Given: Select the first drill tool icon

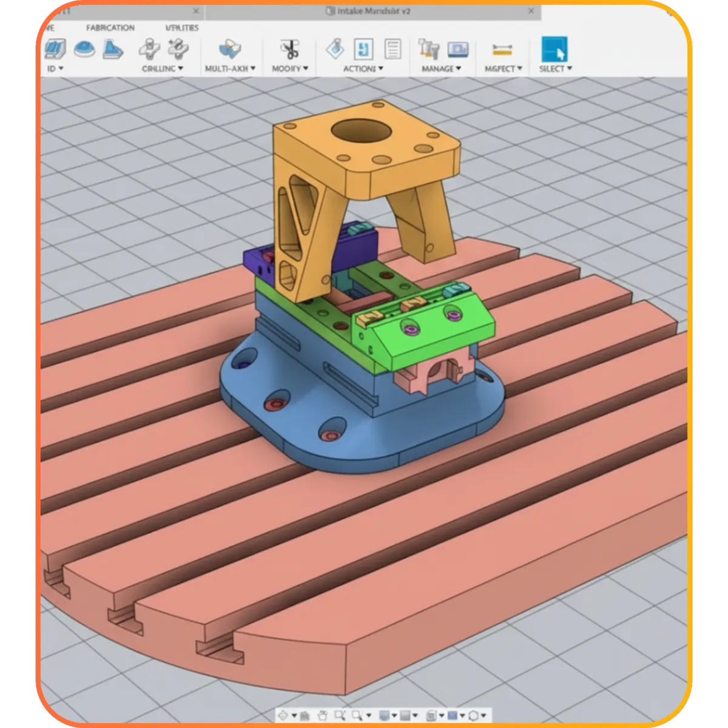Looking at the screenshot, I should click(x=149, y=49).
